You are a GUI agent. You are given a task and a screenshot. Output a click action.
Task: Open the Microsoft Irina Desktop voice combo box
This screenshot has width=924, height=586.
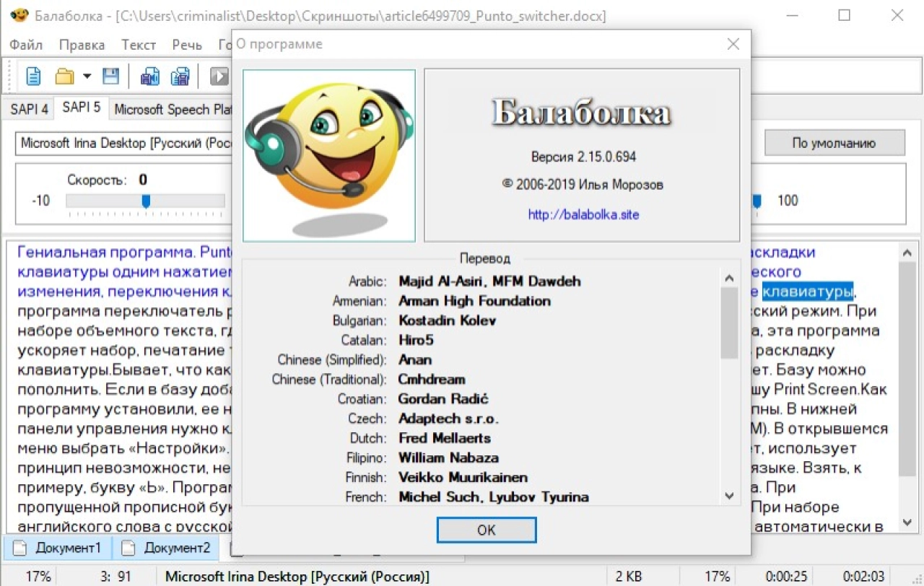[x=124, y=143]
